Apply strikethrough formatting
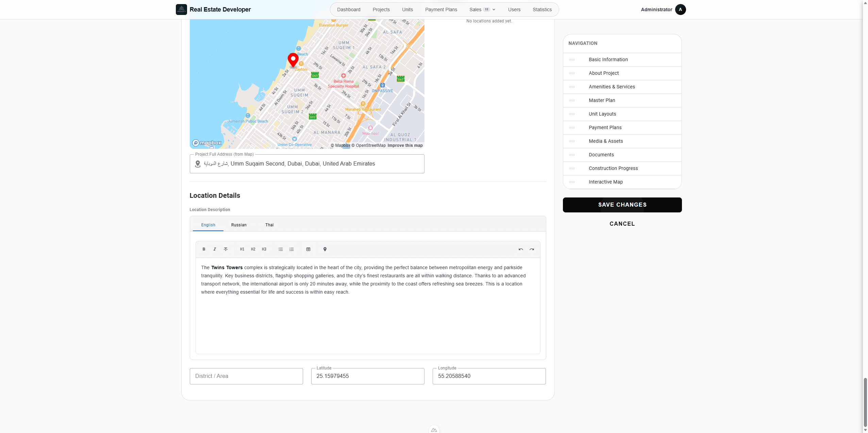Viewport: 868px width, 433px height. (x=226, y=249)
